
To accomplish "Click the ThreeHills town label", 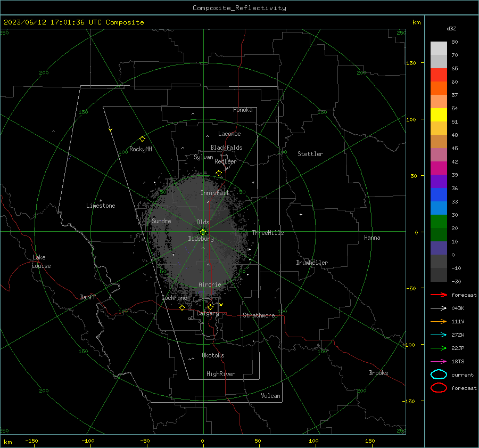I will (x=268, y=233).
